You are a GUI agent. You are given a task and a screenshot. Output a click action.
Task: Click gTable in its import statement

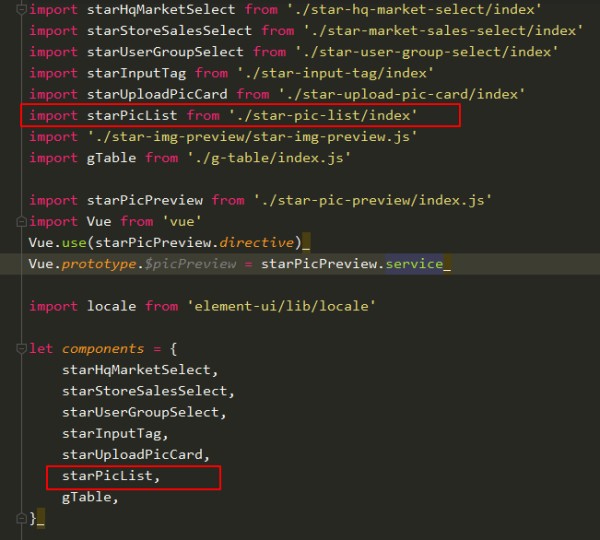[111, 158]
